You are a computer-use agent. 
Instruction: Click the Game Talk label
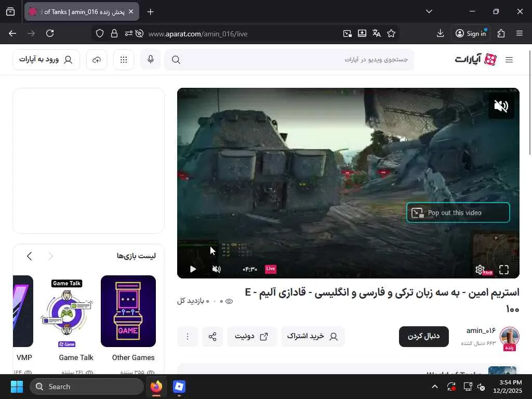pyautogui.click(x=76, y=357)
